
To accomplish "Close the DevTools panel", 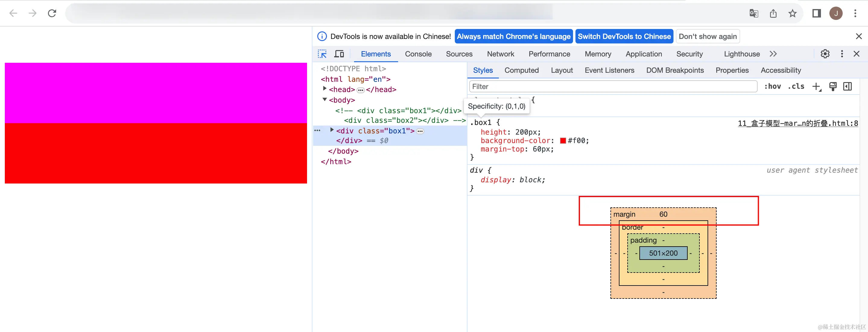I will 857,54.
